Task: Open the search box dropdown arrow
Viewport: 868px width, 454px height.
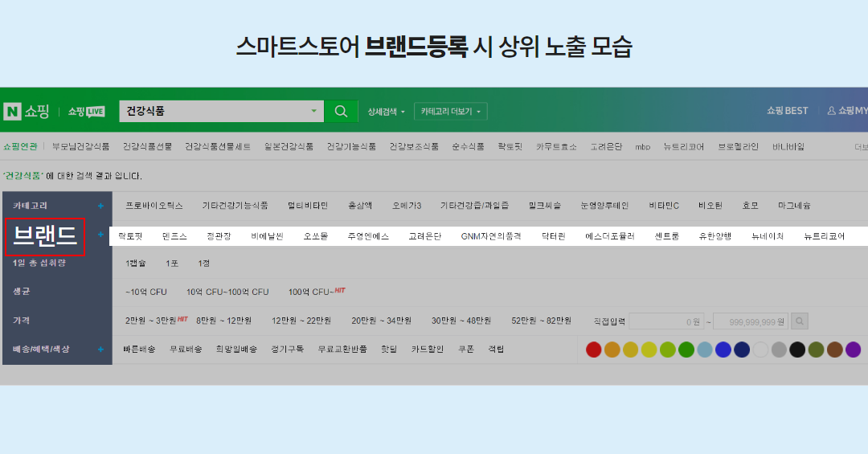Action: click(313, 111)
